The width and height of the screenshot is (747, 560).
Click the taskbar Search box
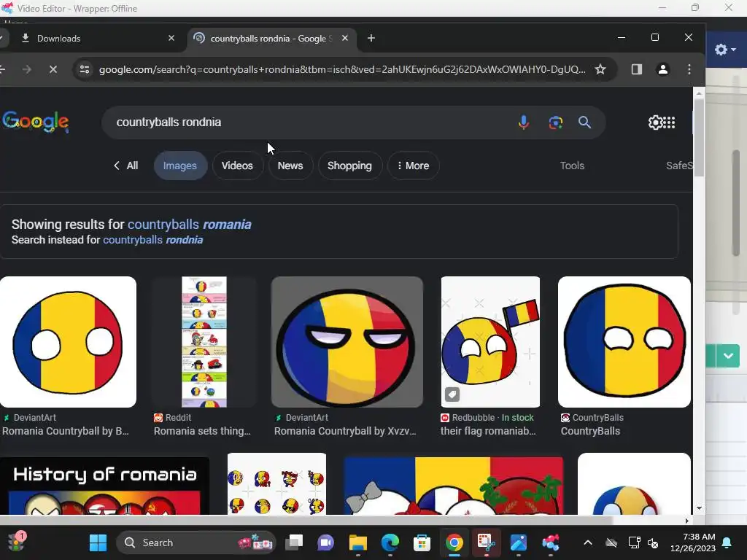click(196, 542)
